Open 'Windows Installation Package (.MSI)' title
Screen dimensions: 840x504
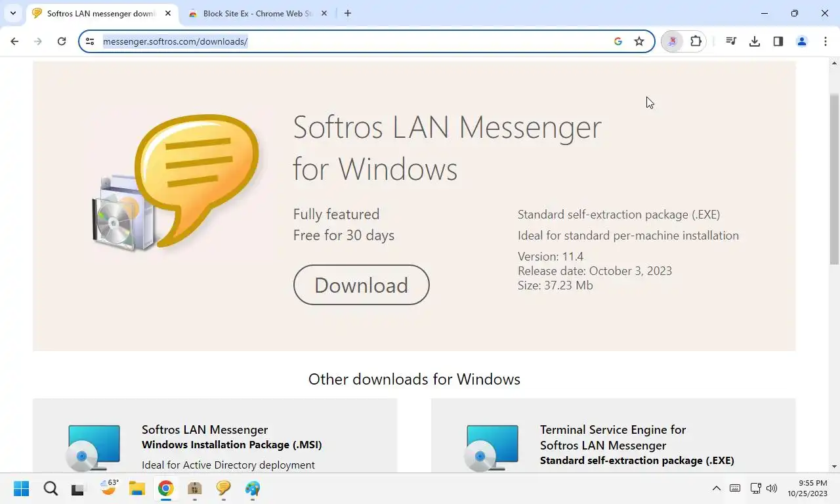[x=232, y=444]
